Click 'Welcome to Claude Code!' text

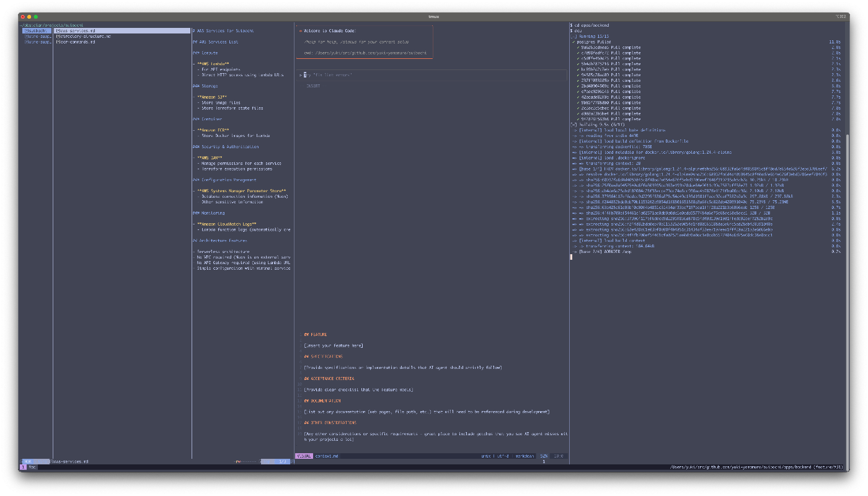pos(330,30)
